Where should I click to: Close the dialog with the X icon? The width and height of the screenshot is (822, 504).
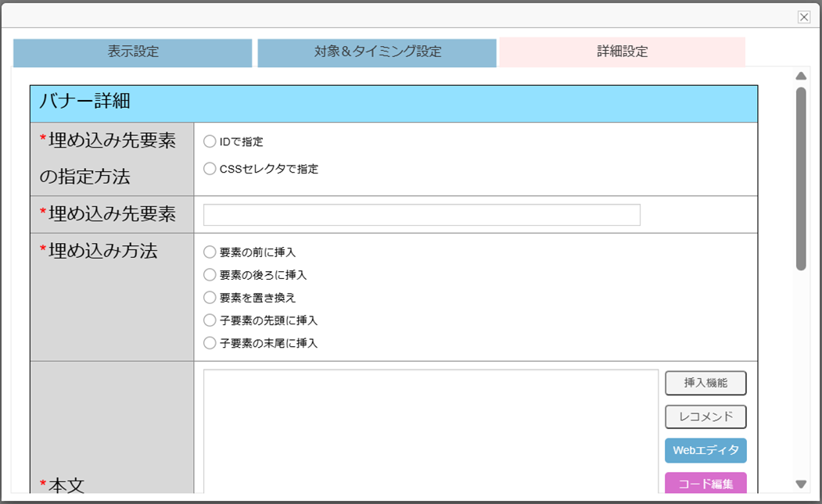tap(803, 17)
